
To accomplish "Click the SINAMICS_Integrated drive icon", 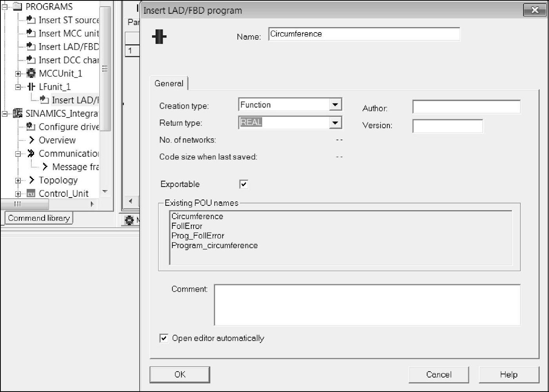I will pyautogui.click(x=18, y=113).
